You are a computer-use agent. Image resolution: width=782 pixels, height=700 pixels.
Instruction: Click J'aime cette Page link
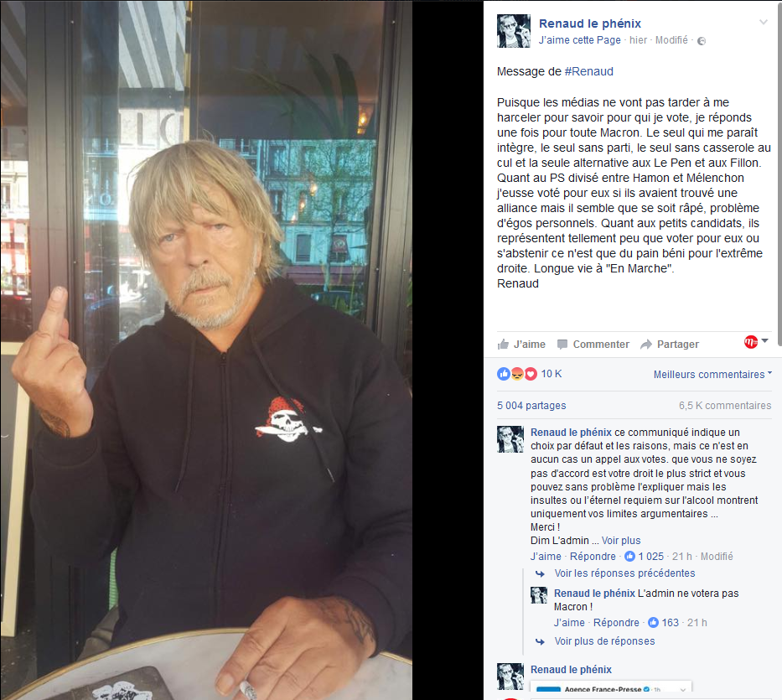point(579,40)
